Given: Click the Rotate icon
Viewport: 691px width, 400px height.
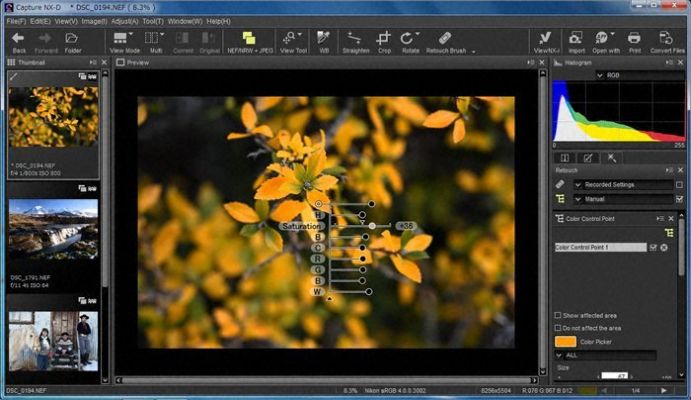Looking at the screenshot, I should coord(411,41).
